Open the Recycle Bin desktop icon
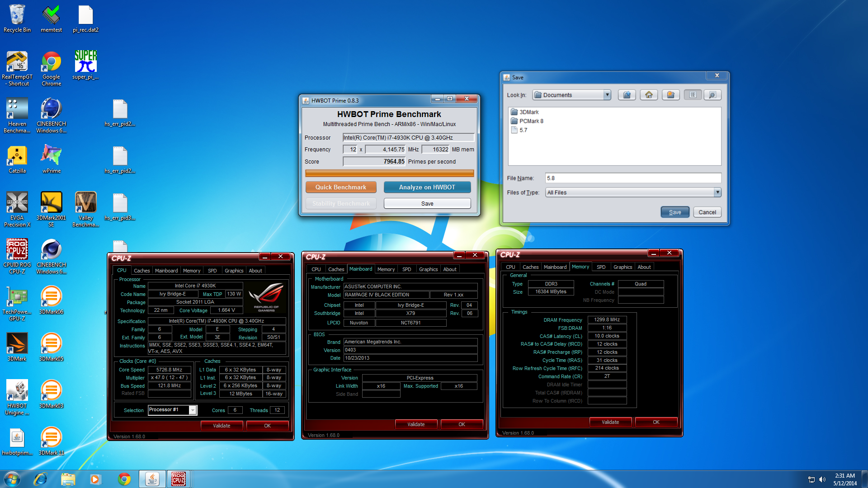The image size is (868, 488). click(x=17, y=19)
